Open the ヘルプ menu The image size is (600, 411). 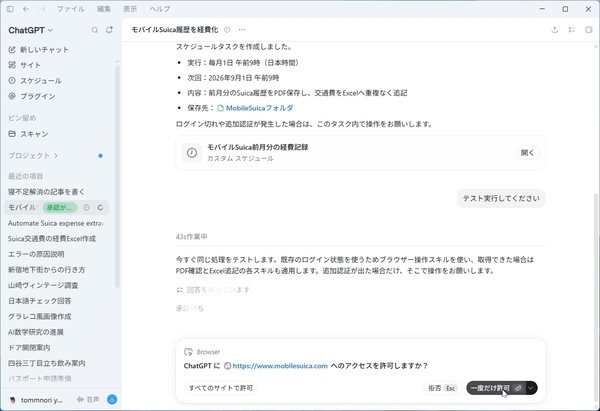[x=160, y=9]
